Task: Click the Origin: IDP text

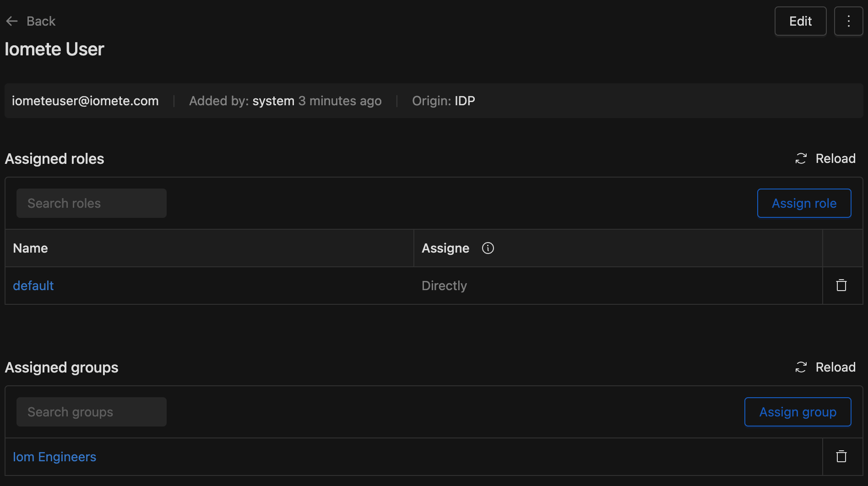Action: [x=444, y=101]
